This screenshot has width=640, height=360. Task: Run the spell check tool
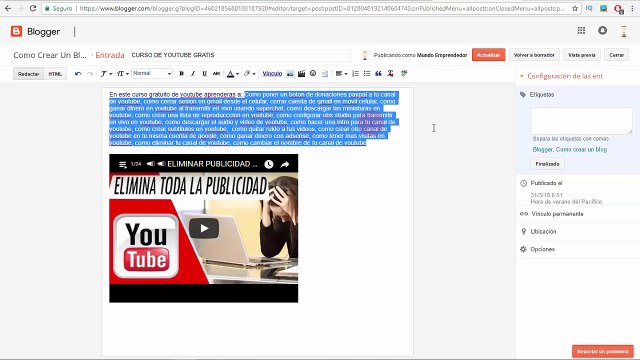[x=404, y=73]
